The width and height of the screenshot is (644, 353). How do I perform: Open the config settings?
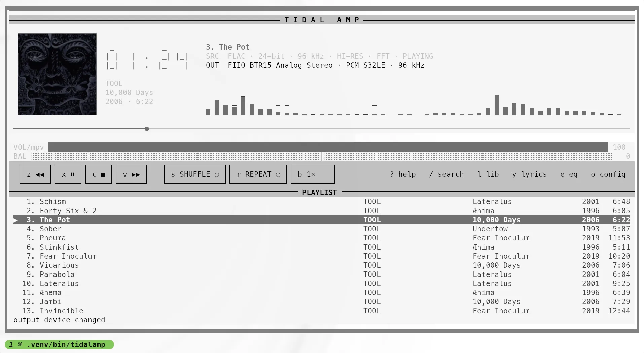(608, 174)
